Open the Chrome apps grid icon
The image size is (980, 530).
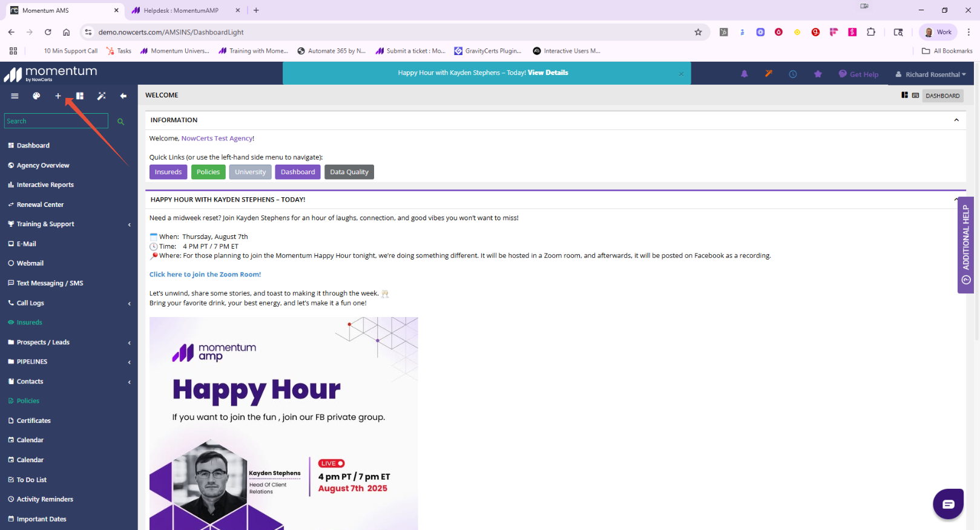[13, 51]
